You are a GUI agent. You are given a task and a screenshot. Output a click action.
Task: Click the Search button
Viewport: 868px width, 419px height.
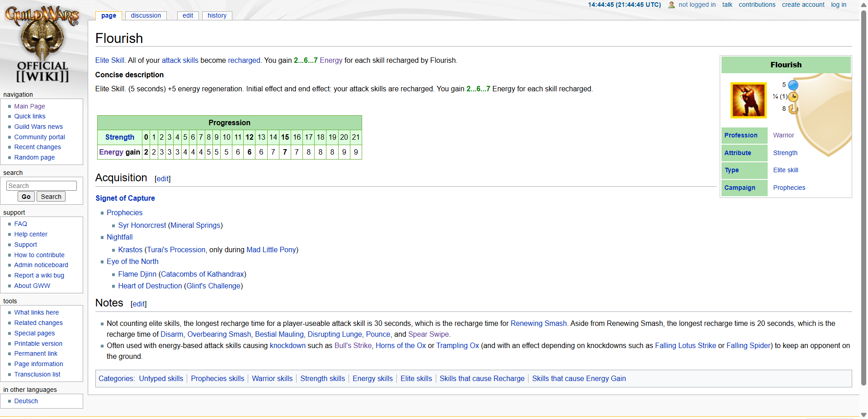[x=51, y=197]
